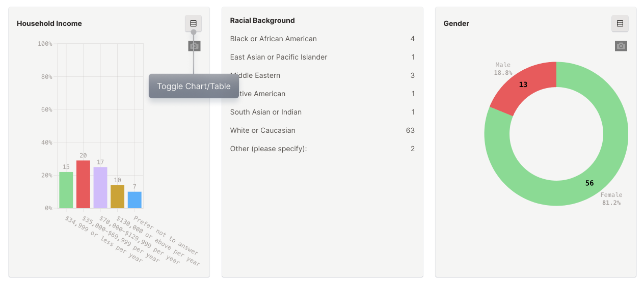Click the Male 18.8% label
The image size is (644, 284).
tap(503, 69)
